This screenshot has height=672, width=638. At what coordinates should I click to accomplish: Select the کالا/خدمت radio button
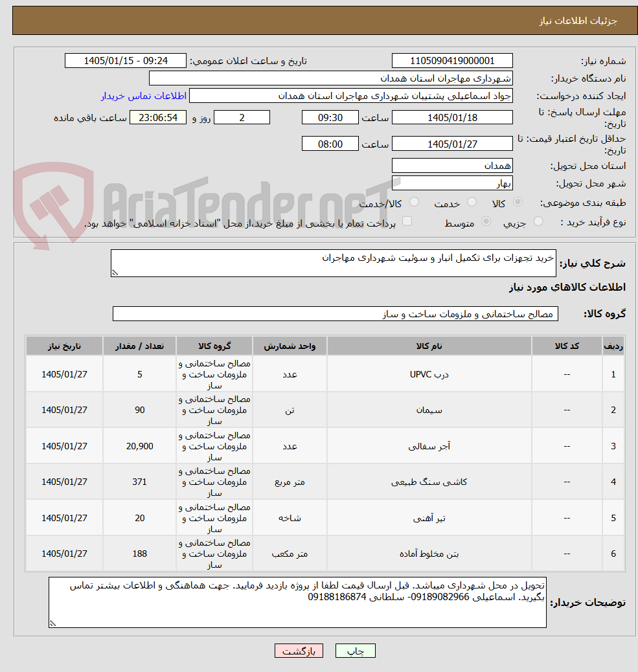click(414, 202)
